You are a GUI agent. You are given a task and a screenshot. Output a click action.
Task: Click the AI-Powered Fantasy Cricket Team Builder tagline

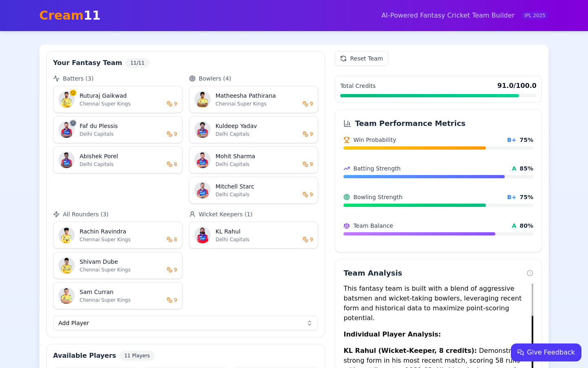[x=448, y=16]
